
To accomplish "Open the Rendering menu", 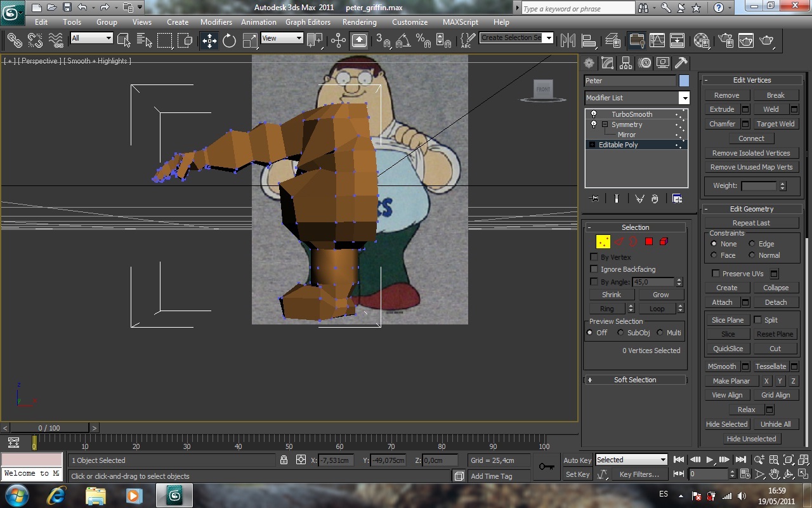I will coord(359,22).
